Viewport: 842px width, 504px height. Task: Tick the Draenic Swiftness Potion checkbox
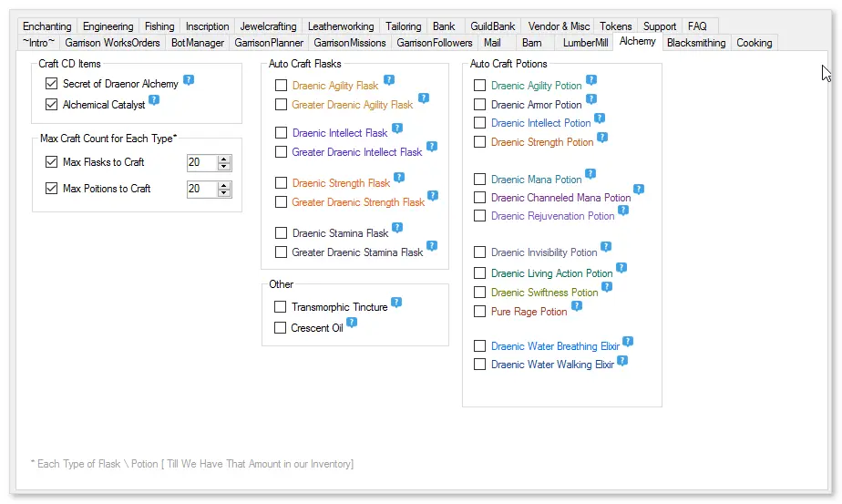coord(479,293)
